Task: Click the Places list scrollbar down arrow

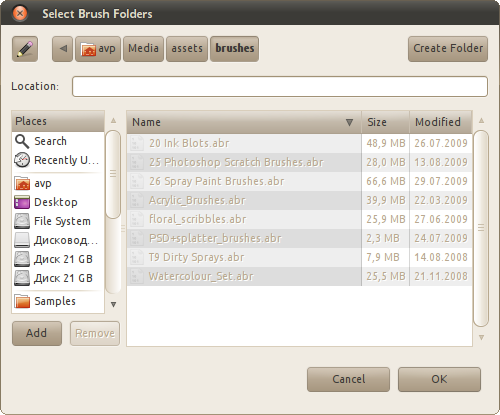Action: click(113, 304)
